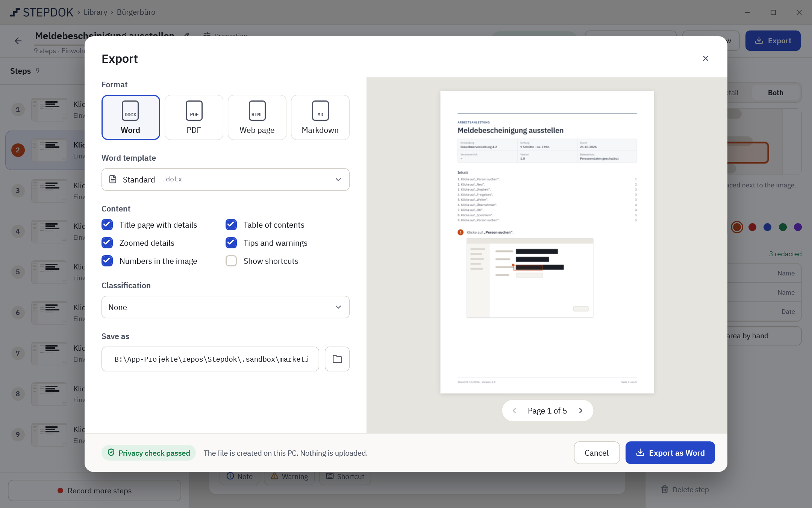Enable Show shortcuts checkbox
Viewport: 812px width, 508px height.
[231, 261]
